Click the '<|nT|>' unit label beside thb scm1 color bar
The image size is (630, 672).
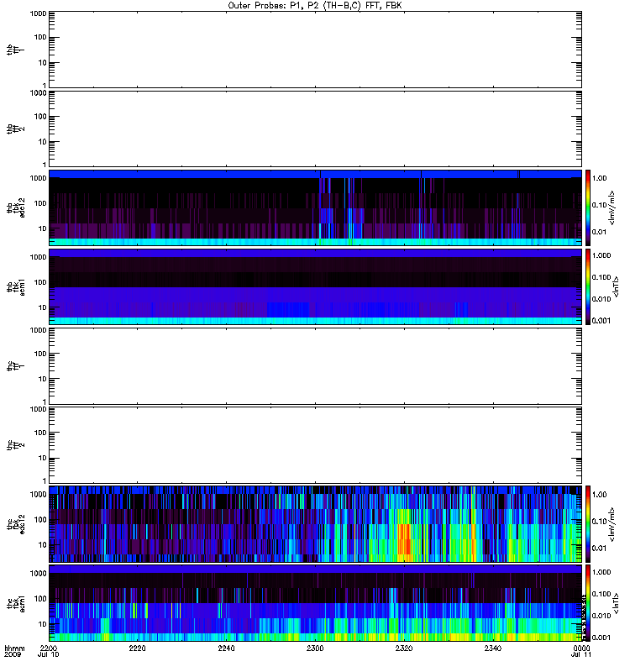(x=616, y=286)
